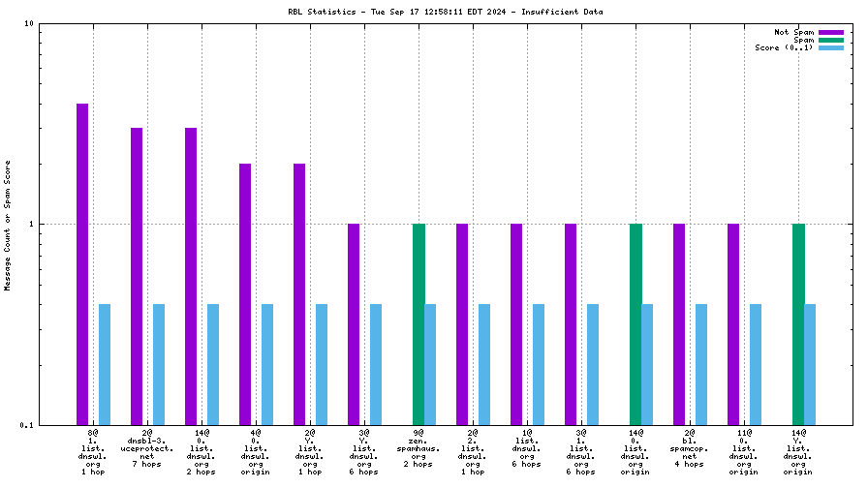Image resolution: width=868 pixels, height=488 pixels.
Task: Click the green Spam legend swatch
Action: tap(831, 40)
